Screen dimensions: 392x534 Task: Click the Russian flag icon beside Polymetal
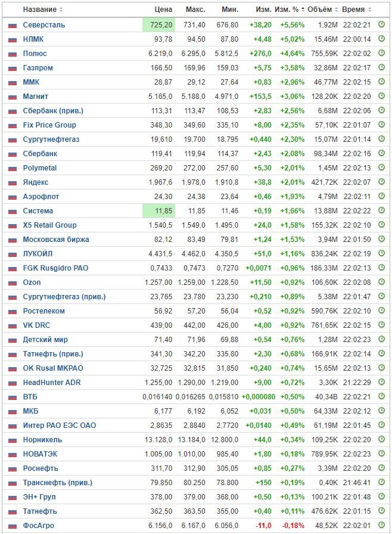coord(13,169)
